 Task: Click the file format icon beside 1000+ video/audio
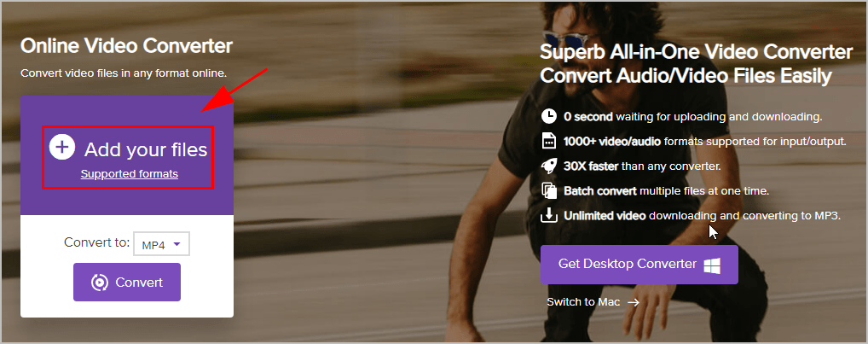click(548, 141)
